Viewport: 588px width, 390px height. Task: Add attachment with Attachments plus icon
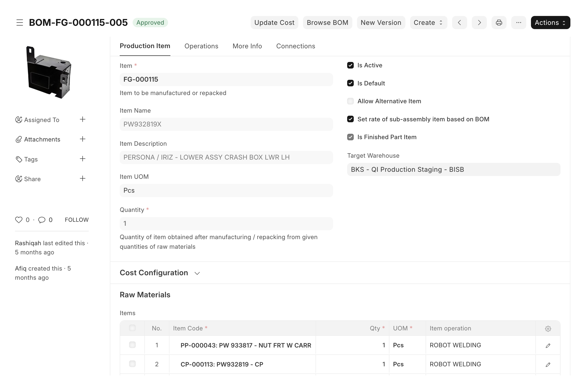point(83,139)
